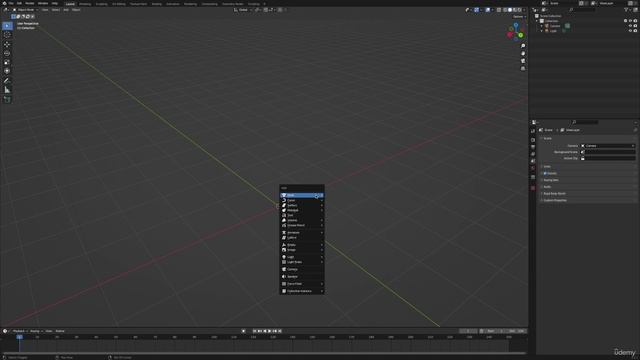Switch viewport shading to wireframe mode

coord(505,10)
